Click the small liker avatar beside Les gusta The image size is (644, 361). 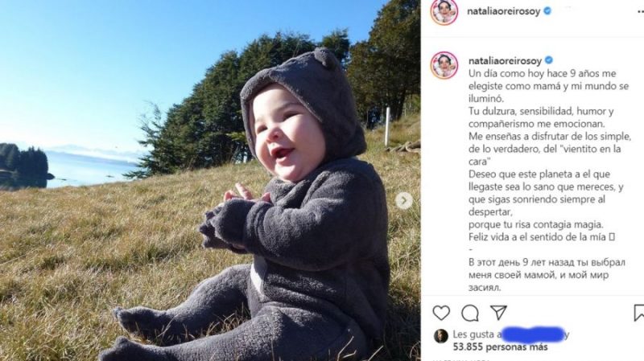pos(441,336)
